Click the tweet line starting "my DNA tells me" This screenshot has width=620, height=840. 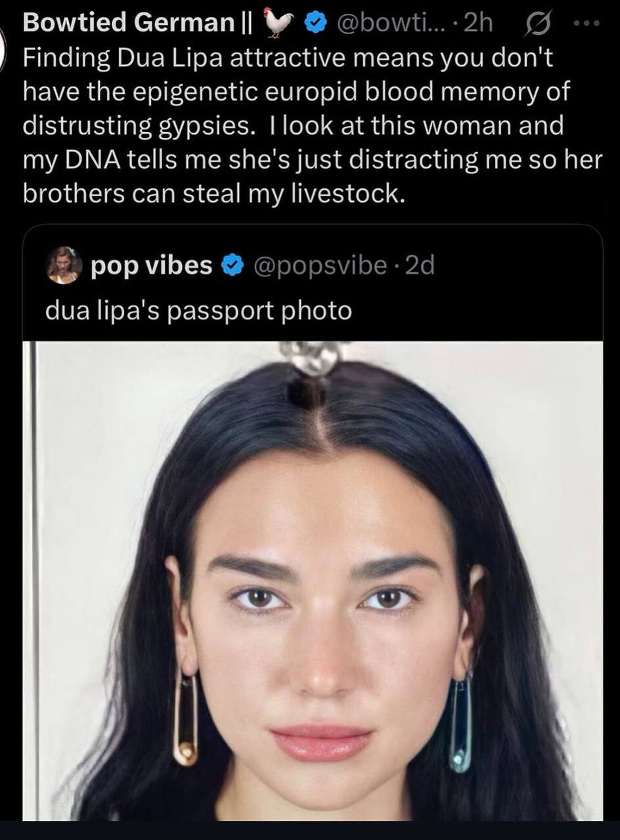pos(313,161)
